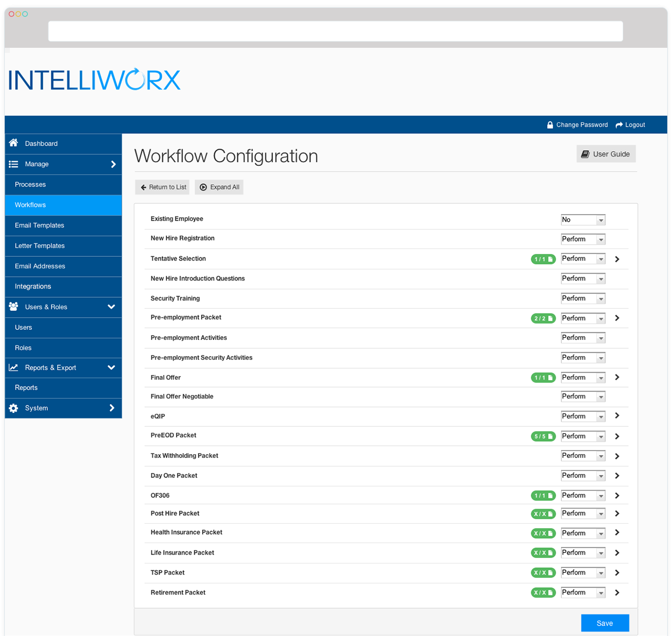Click the Logout link

pos(630,125)
